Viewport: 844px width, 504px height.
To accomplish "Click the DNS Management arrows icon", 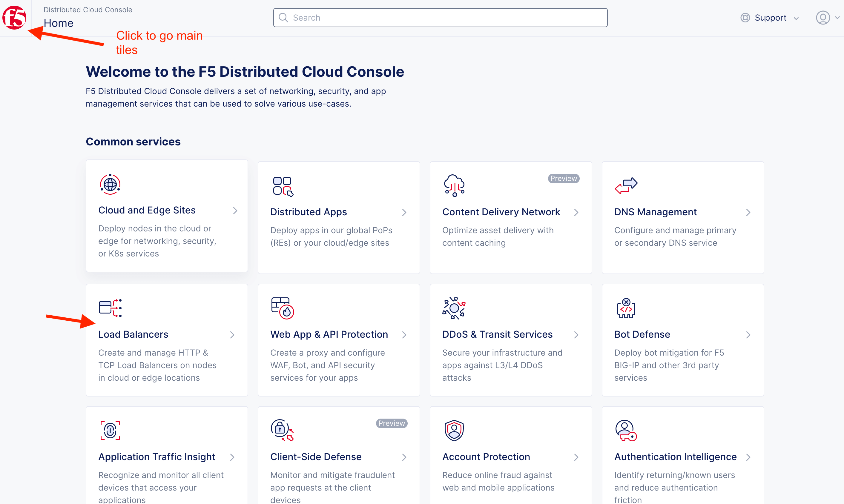I will [x=626, y=185].
